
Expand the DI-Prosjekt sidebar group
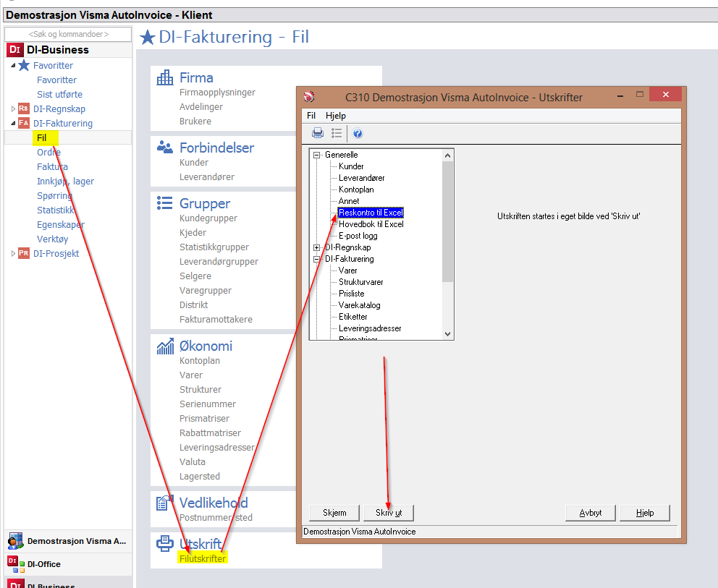click(13, 253)
